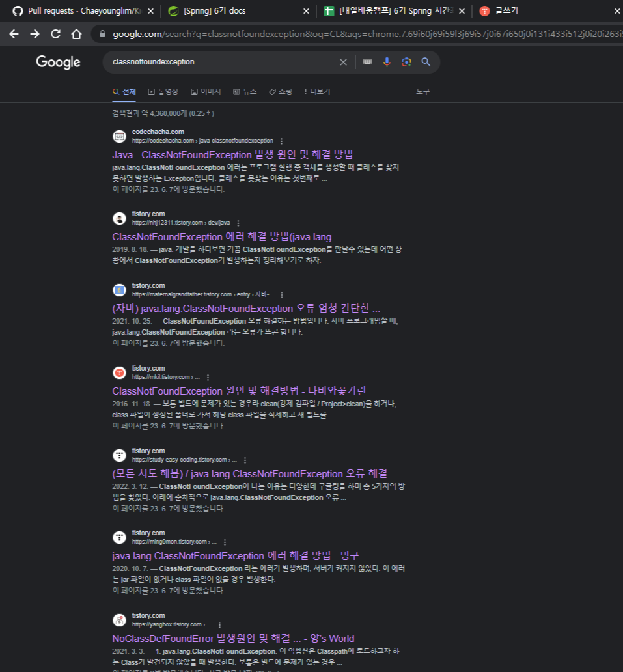Click the codechacha.com site favicon

119,136
